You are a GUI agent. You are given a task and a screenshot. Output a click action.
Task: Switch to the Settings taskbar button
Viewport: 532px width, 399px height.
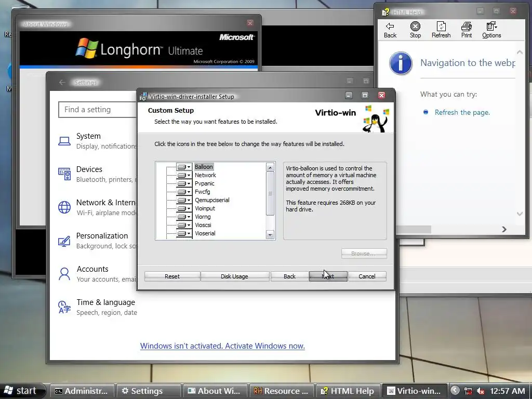(148, 391)
